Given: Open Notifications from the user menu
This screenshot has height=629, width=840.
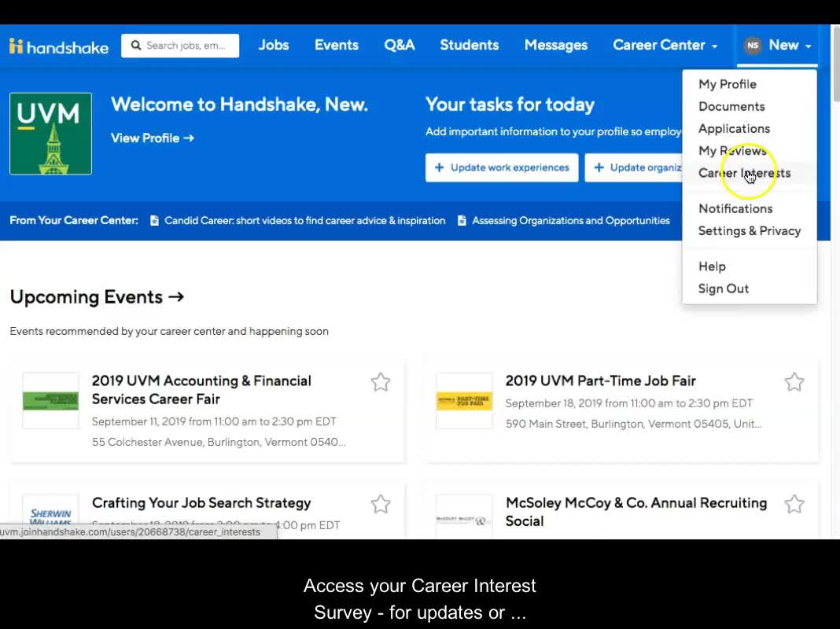Looking at the screenshot, I should [x=735, y=209].
